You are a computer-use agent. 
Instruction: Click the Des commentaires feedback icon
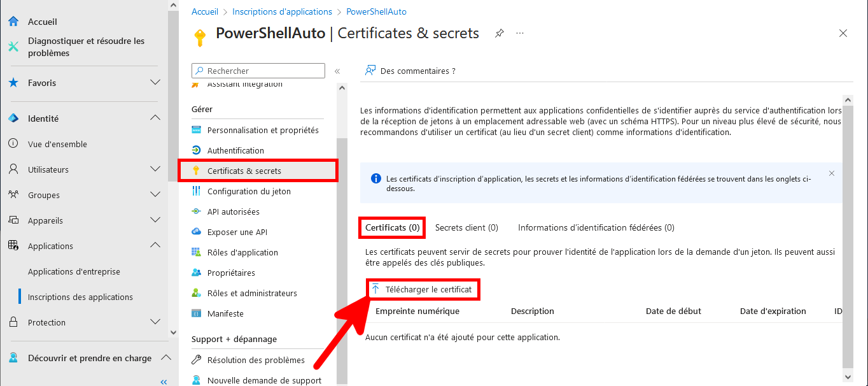pos(370,70)
